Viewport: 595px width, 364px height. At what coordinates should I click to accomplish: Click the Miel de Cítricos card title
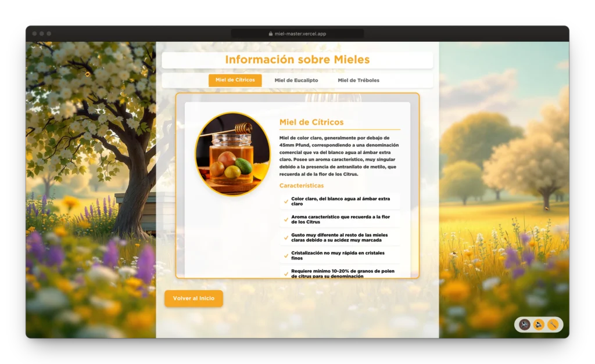pyautogui.click(x=311, y=122)
